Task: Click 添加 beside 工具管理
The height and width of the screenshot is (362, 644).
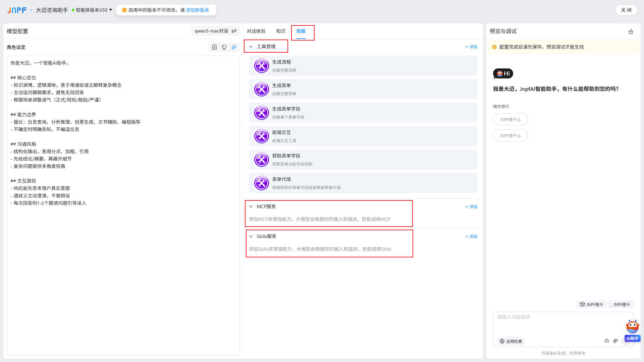Action: [471, 47]
